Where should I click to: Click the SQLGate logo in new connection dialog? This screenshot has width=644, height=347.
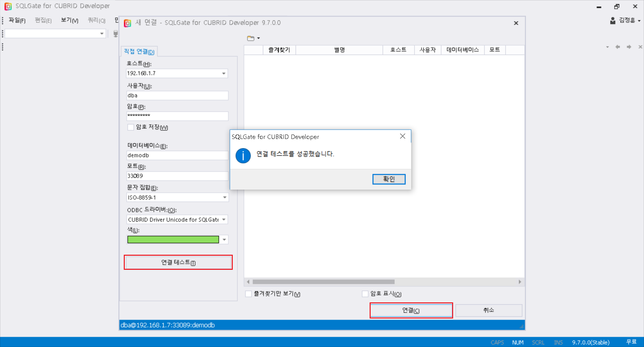tap(127, 23)
